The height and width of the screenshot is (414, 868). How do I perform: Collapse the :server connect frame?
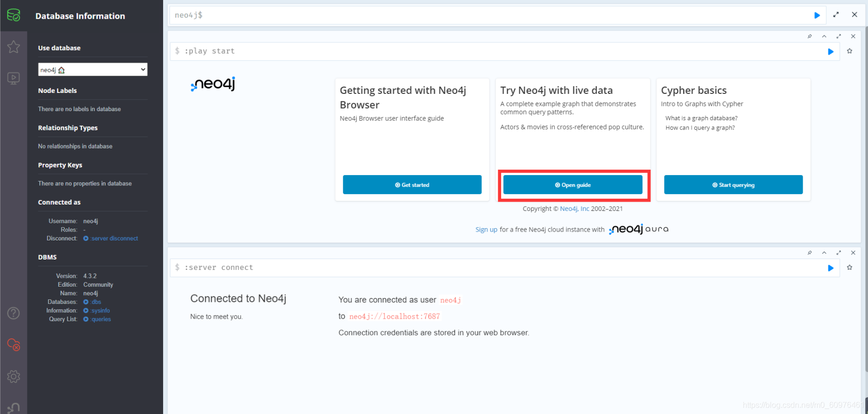pyautogui.click(x=824, y=253)
